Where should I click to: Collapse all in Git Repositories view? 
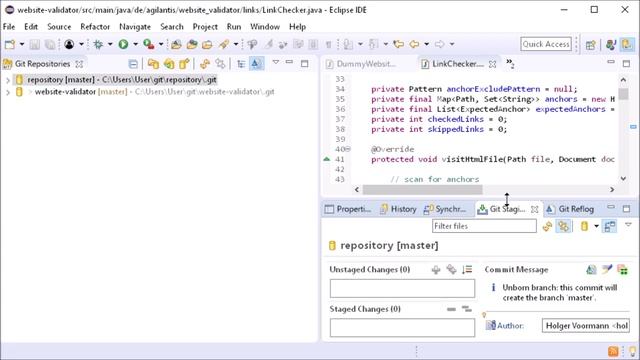[133, 64]
